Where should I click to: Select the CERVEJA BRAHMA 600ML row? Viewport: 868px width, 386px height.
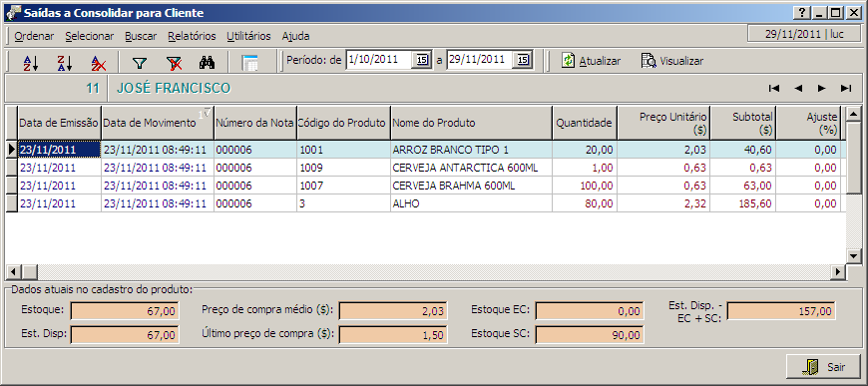coord(426,187)
